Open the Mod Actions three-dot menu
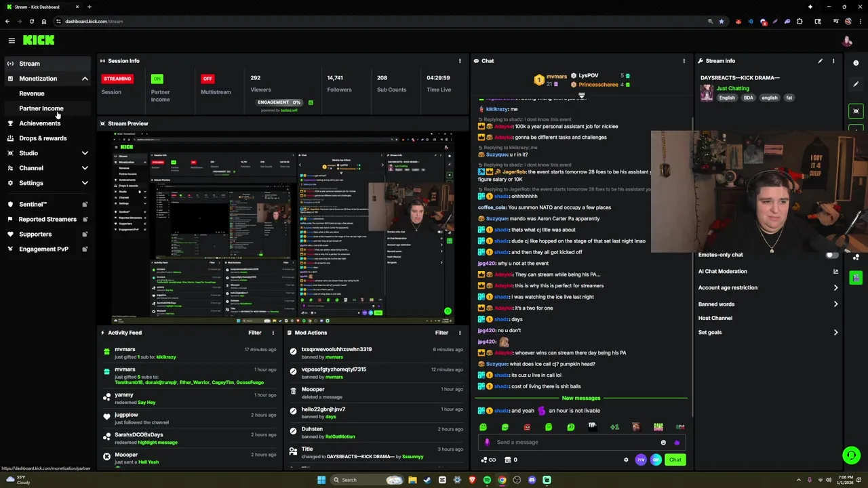This screenshot has width=868, height=488. pyautogui.click(x=460, y=333)
